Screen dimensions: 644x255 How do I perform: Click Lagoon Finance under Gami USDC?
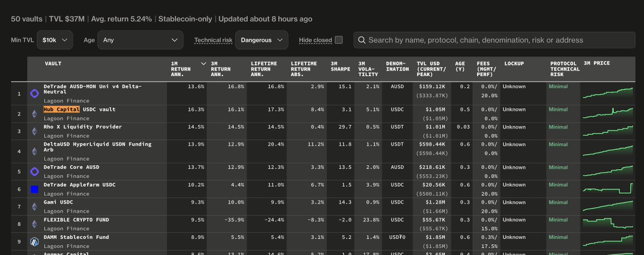click(67, 211)
